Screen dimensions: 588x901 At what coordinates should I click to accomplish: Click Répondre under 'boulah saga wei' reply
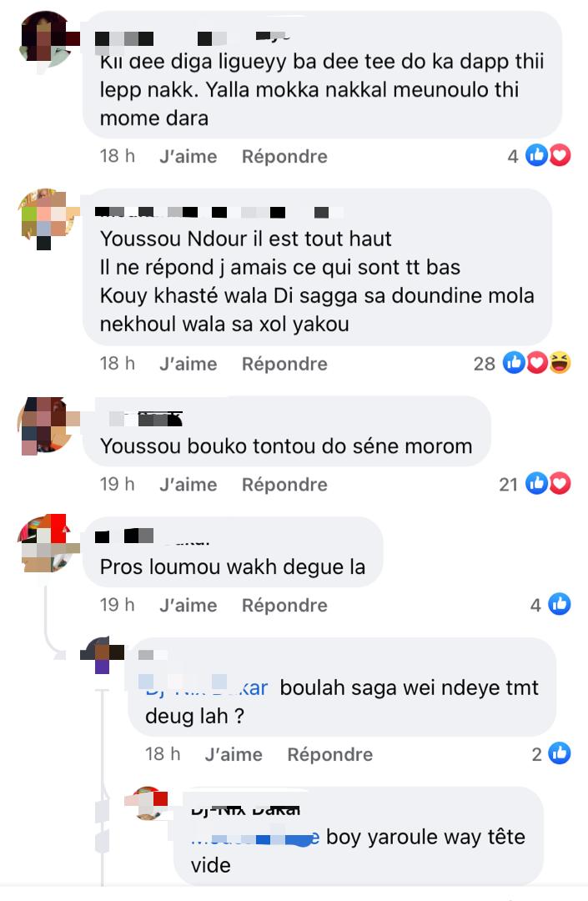pyautogui.click(x=329, y=754)
